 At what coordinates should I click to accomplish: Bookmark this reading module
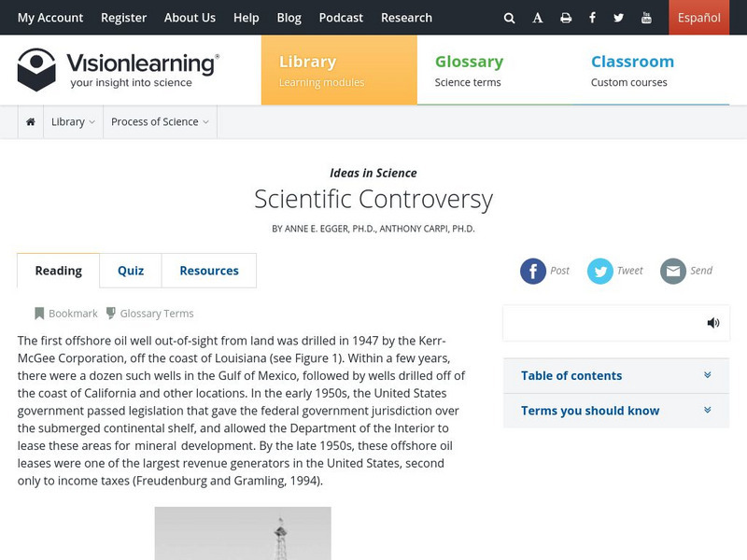coord(66,314)
